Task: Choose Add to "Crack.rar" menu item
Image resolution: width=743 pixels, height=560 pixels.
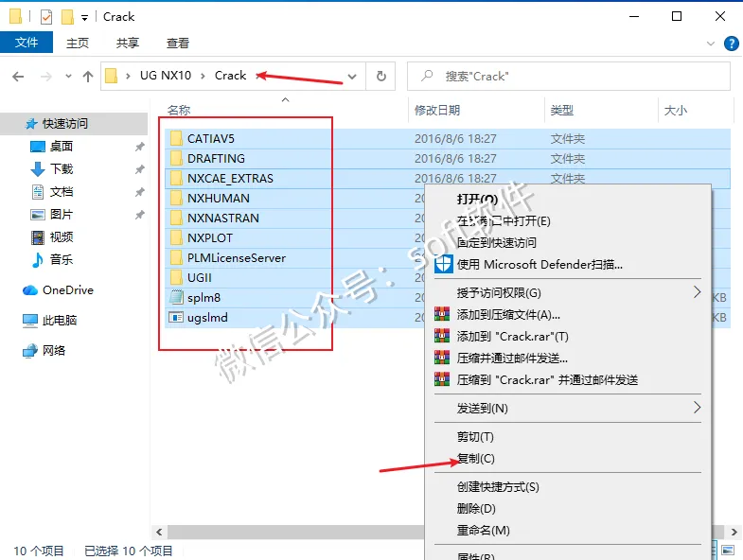Action: pyautogui.click(x=567, y=337)
